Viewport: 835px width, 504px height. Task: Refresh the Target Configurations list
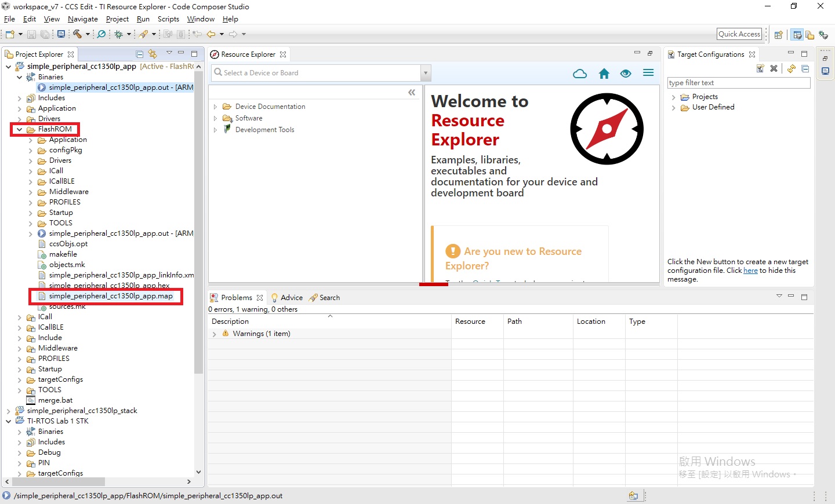(792, 68)
